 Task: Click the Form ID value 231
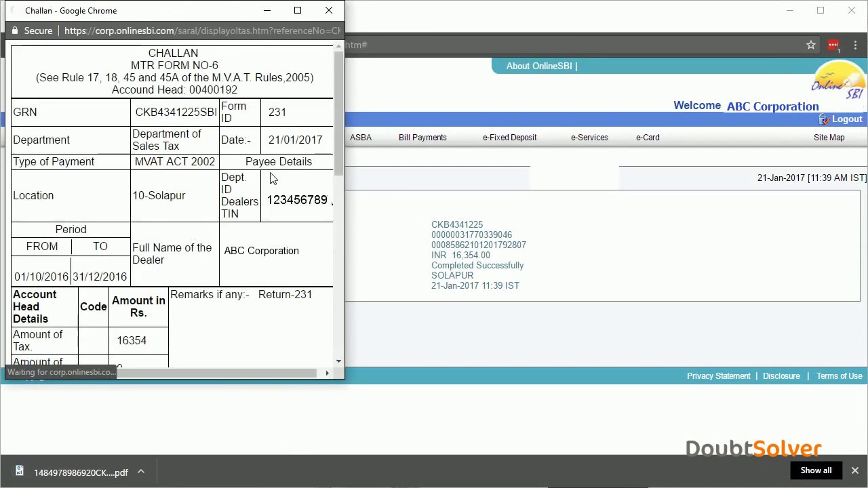[277, 113]
